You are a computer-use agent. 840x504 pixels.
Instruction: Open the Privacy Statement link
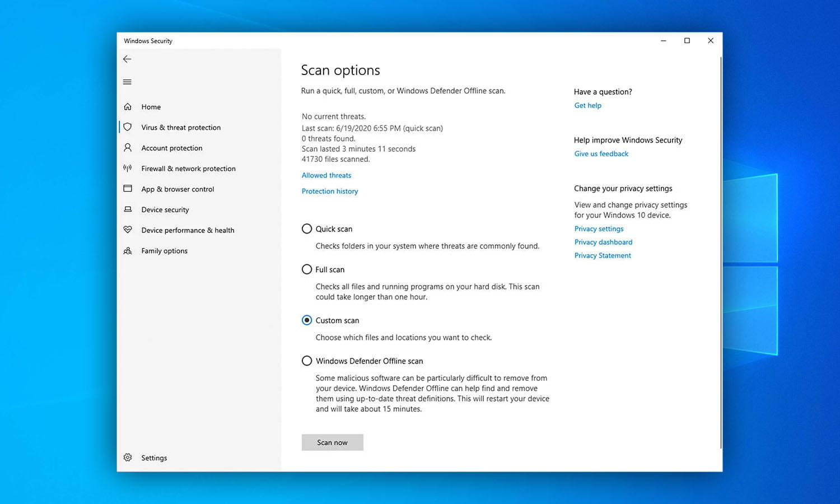tap(603, 255)
